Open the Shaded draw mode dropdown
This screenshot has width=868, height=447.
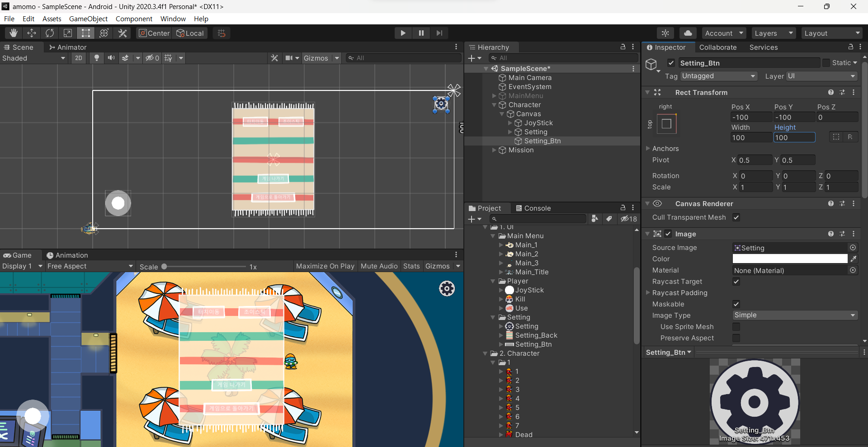34,58
